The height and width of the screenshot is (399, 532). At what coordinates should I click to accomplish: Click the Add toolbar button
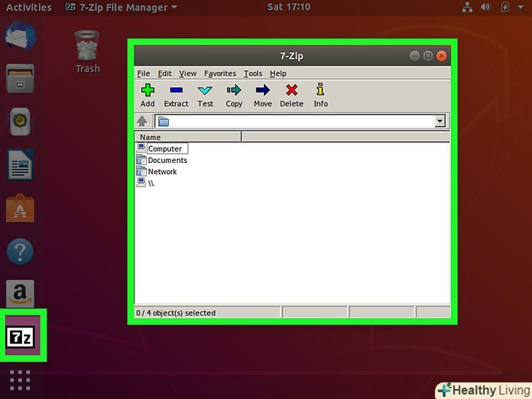(148, 95)
